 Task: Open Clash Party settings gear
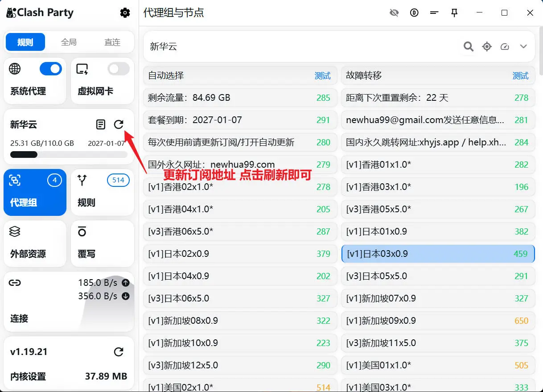click(125, 13)
